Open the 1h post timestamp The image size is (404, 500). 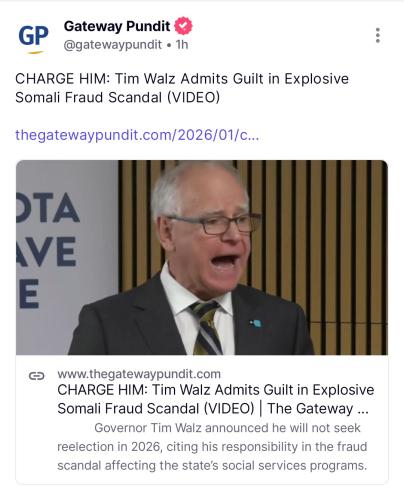coord(182,44)
